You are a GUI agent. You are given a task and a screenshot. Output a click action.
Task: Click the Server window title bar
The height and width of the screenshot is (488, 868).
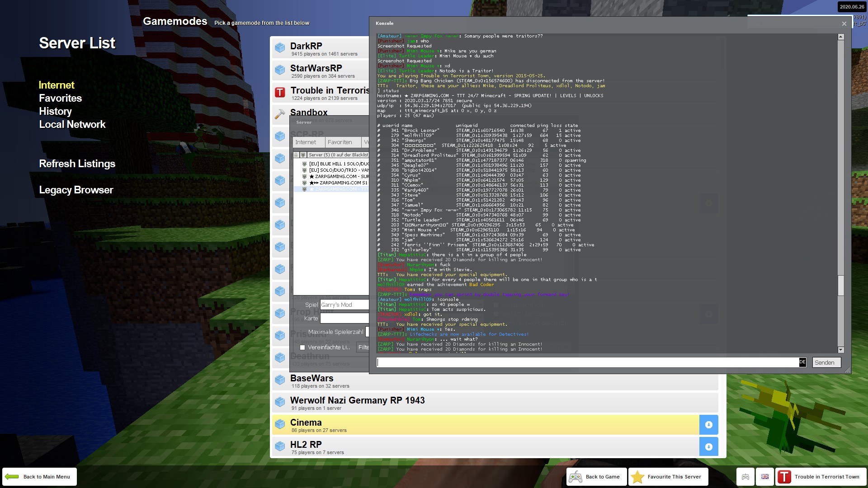point(330,122)
